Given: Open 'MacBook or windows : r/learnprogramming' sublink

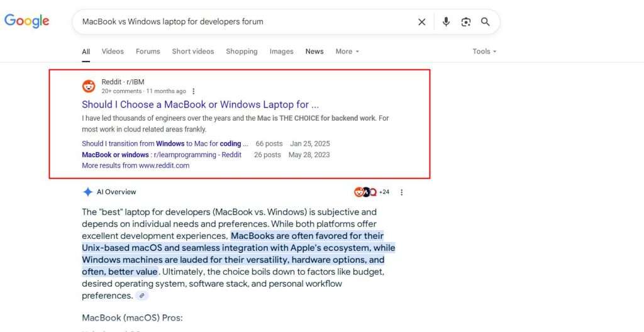Looking at the screenshot, I should (x=162, y=155).
